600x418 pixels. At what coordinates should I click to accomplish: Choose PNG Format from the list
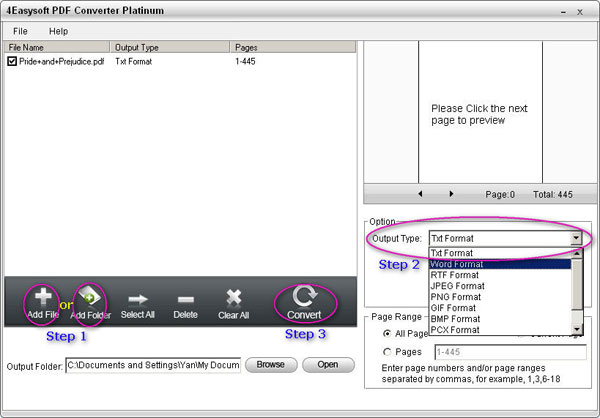pyautogui.click(x=500, y=297)
